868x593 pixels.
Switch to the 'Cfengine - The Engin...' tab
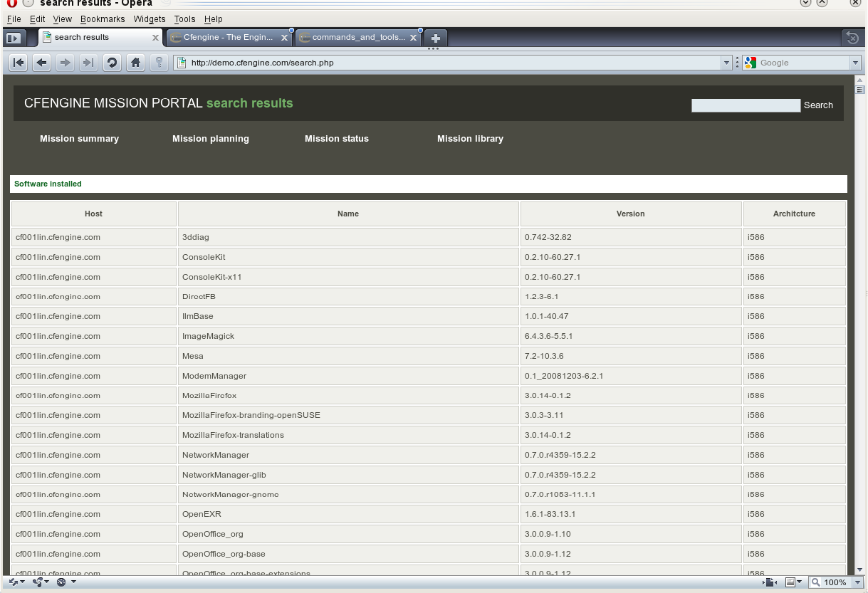click(228, 38)
